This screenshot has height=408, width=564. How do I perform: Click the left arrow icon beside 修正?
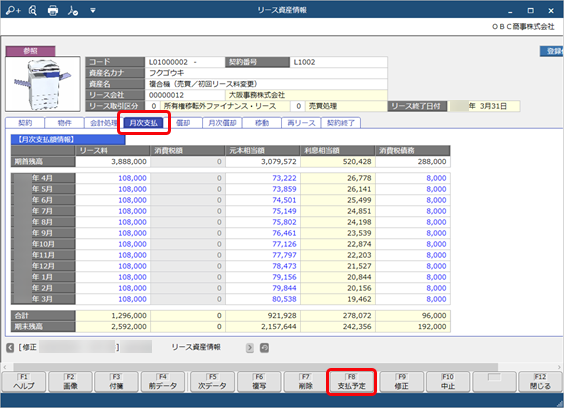pyautogui.click(x=10, y=348)
